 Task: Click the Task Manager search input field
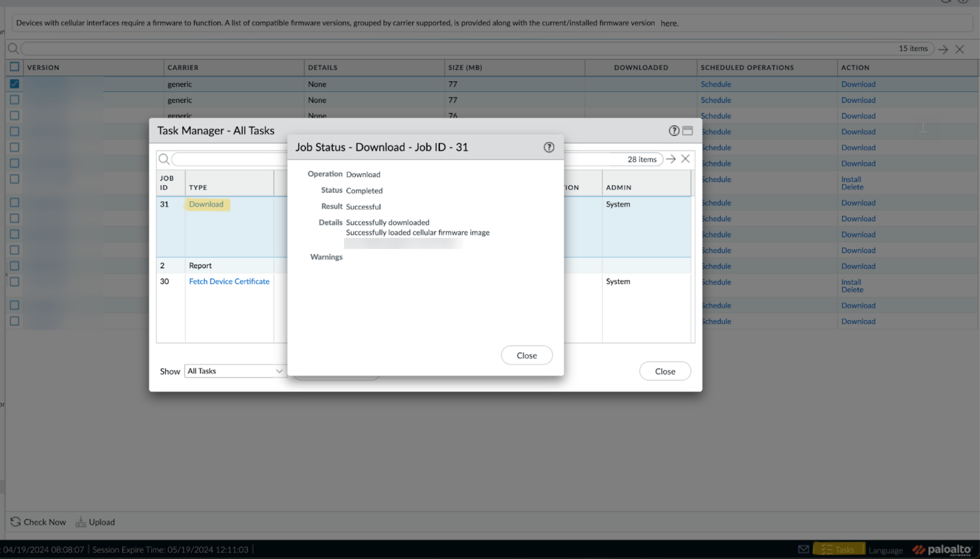tap(229, 159)
